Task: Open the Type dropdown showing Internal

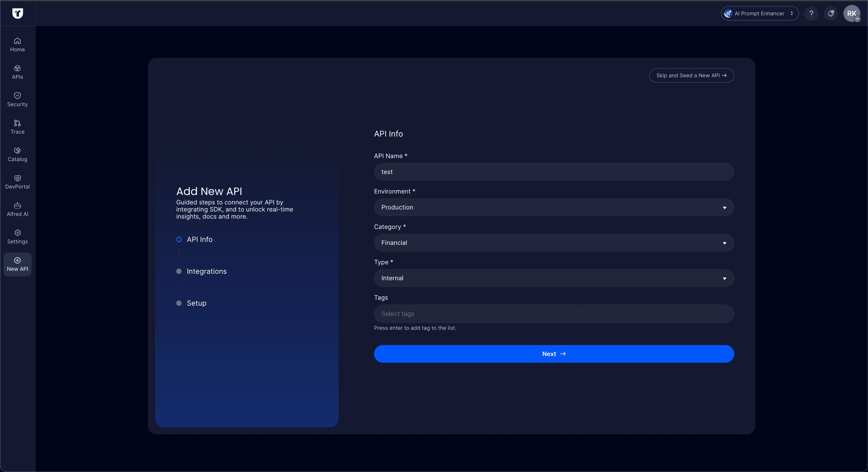Action: pos(554,278)
